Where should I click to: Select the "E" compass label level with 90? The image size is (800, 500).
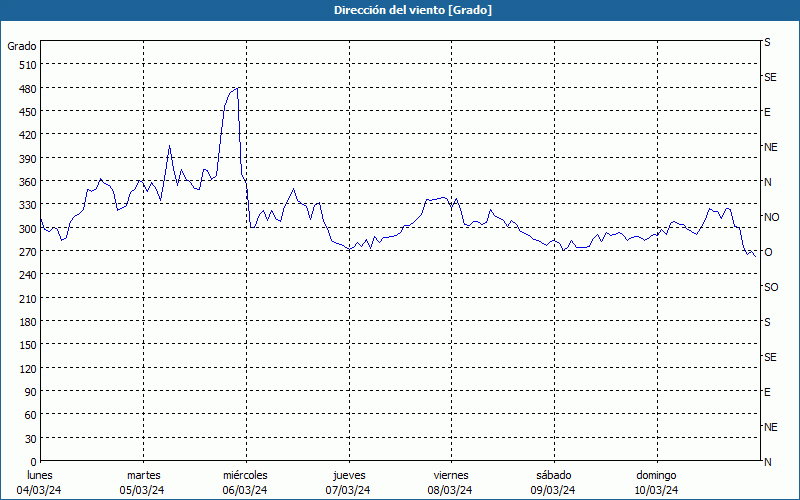(x=767, y=392)
